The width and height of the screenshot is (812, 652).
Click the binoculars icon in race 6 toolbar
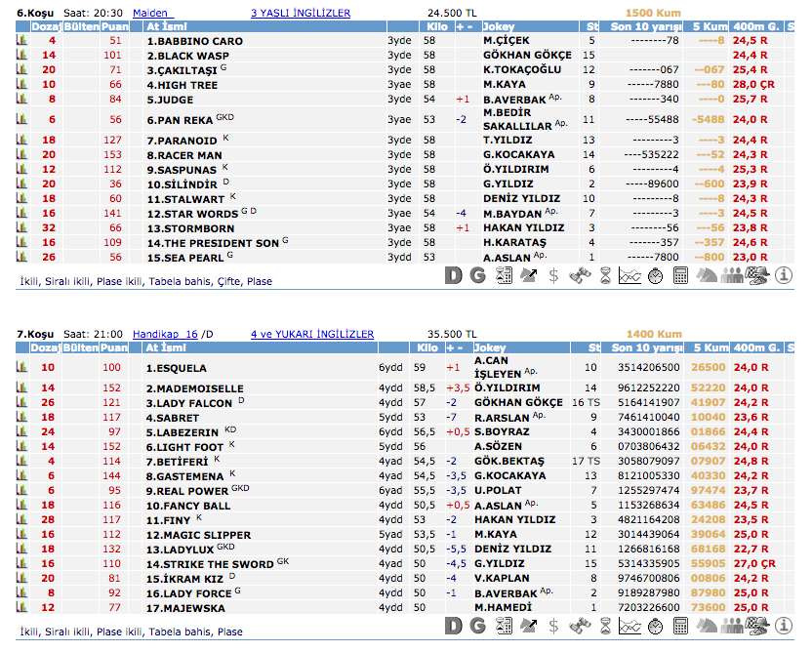click(581, 275)
